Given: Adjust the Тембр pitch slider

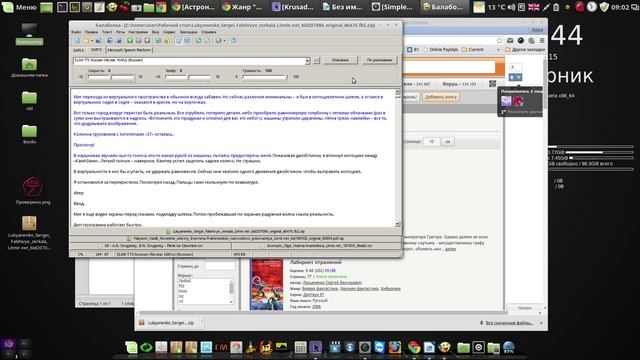Looking at the screenshot, I should click(x=188, y=77).
